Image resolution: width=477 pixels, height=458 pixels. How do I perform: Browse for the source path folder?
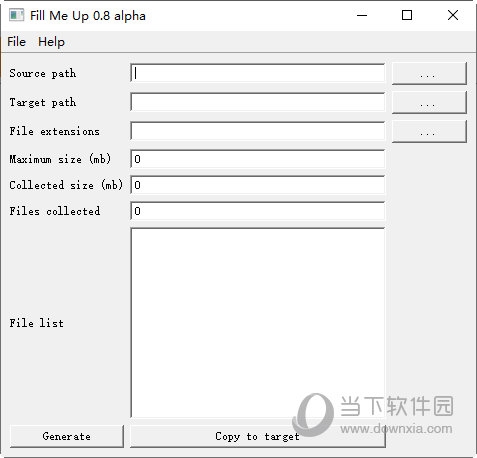pyautogui.click(x=429, y=74)
